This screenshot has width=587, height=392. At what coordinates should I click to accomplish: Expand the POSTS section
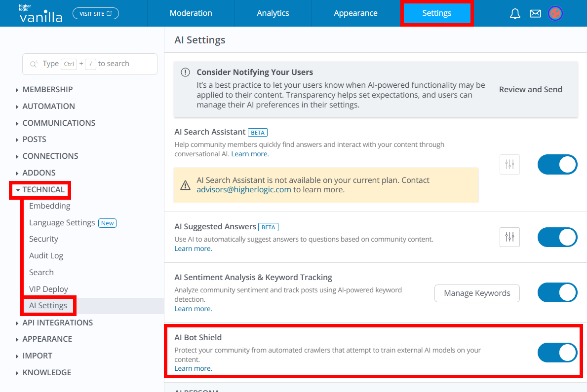tap(31, 140)
